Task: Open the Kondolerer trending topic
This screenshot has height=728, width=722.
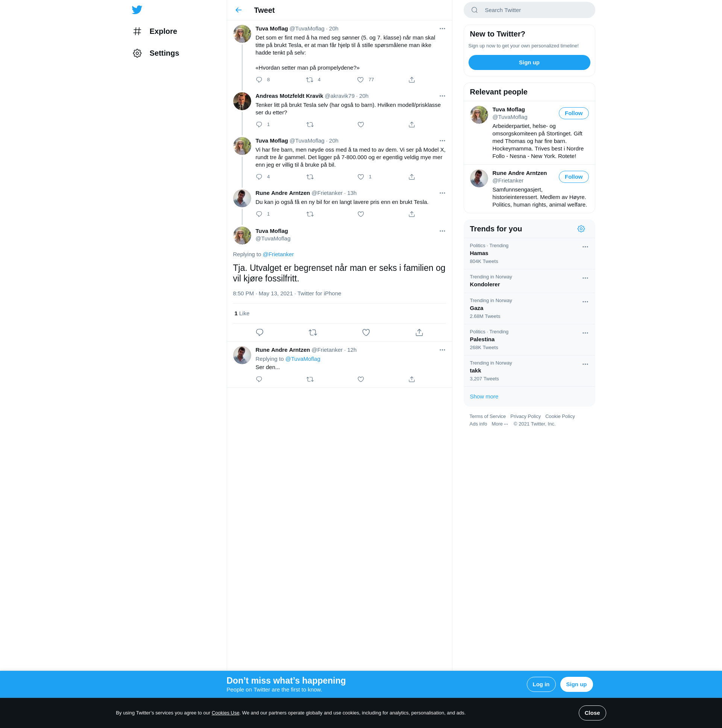Action: coord(529,281)
